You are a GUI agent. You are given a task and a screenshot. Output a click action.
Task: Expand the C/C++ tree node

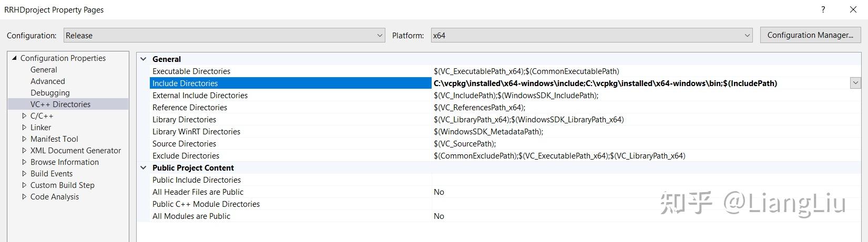[x=24, y=116]
